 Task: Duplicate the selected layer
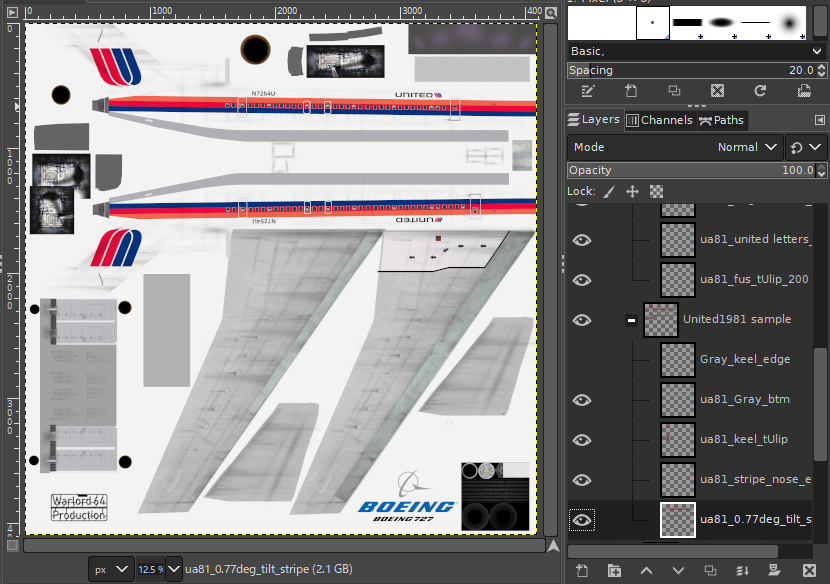[710, 570]
